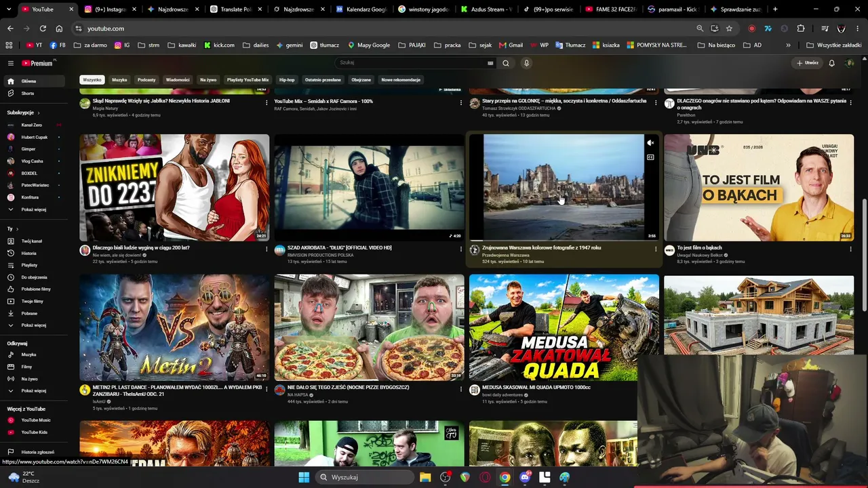Open the Na bieżąco bookmarks folder
Image resolution: width=868 pixels, height=488 pixels.
tap(716, 45)
